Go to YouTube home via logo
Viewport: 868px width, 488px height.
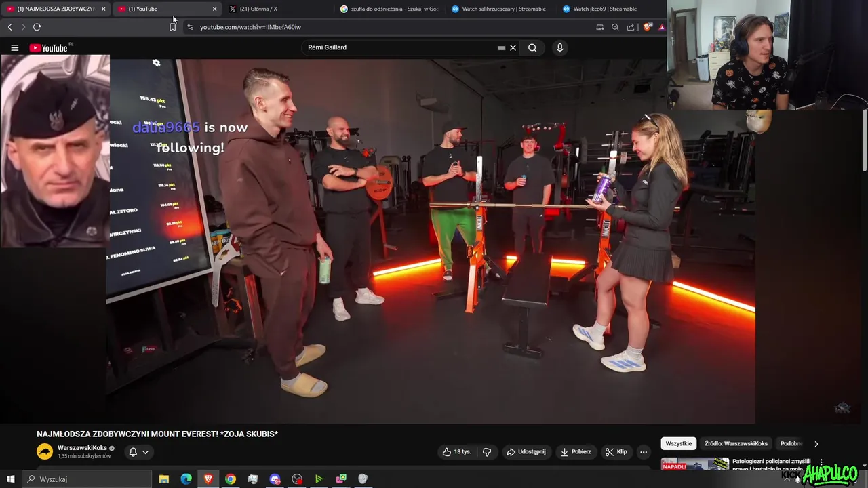(x=48, y=47)
